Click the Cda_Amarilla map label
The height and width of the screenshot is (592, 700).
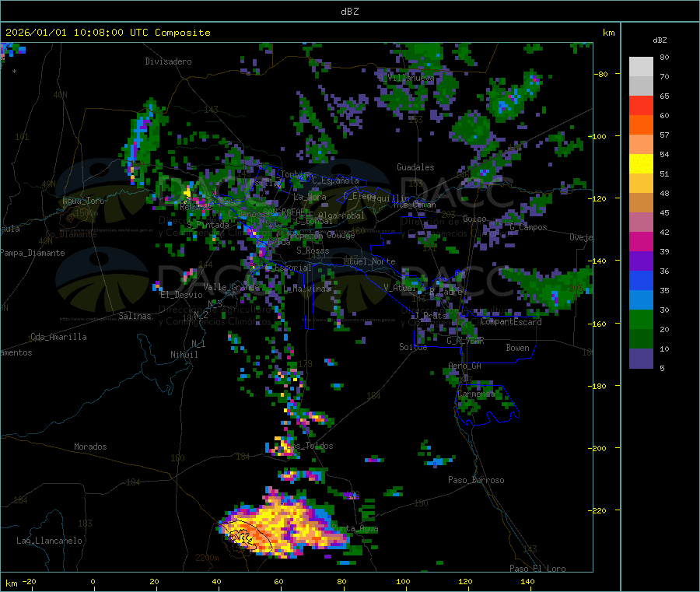[x=58, y=337]
